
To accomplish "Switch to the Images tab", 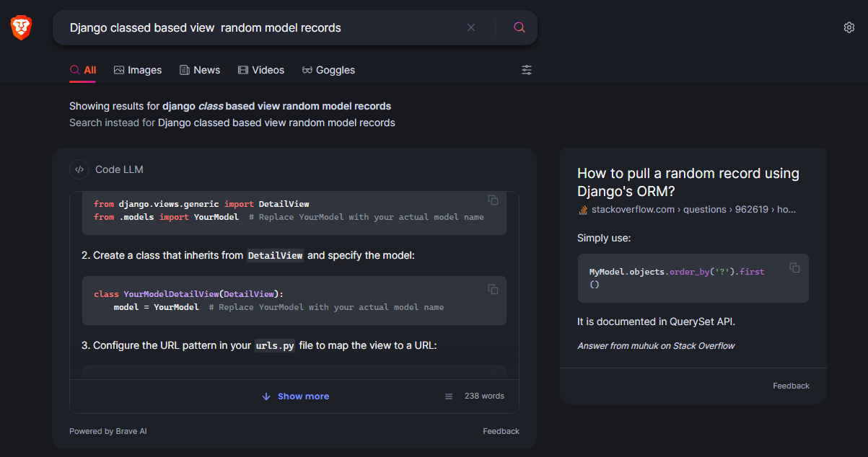I will [138, 70].
